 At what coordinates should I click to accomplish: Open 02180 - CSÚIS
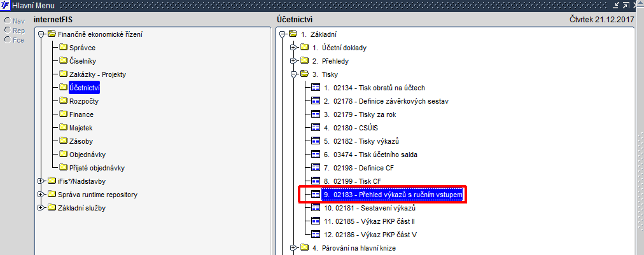(x=350, y=128)
